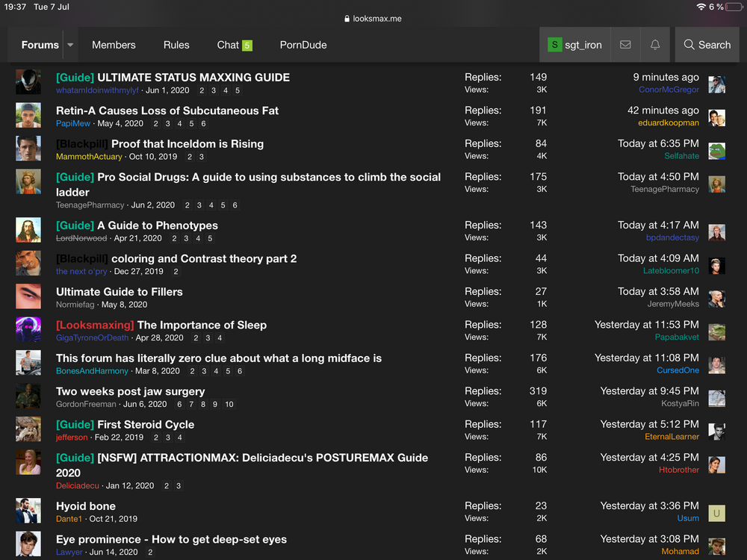The height and width of the screenshot is (560, 747).
Task: Click TeenagePharmacy thread-starter avatar
Action: pos(28,181)
